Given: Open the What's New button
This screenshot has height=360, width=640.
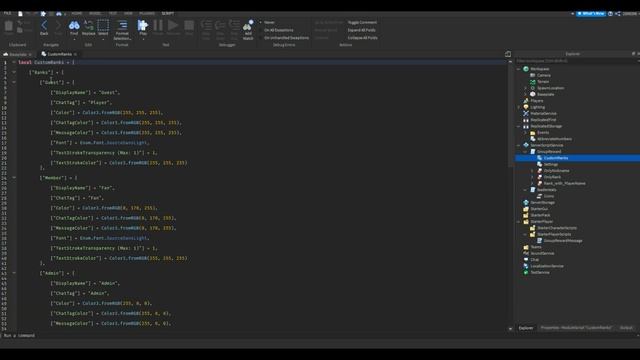Looking at the screenshot, I should [x=591, y=13].
